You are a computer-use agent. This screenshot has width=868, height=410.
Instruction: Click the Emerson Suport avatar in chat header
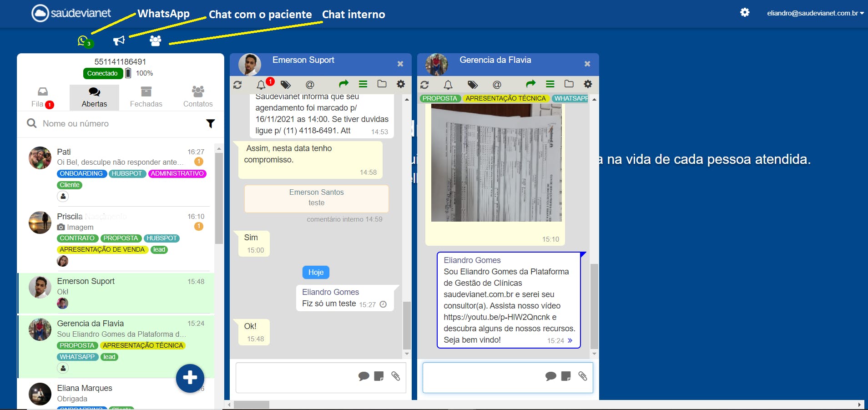(x=249, y=64)
